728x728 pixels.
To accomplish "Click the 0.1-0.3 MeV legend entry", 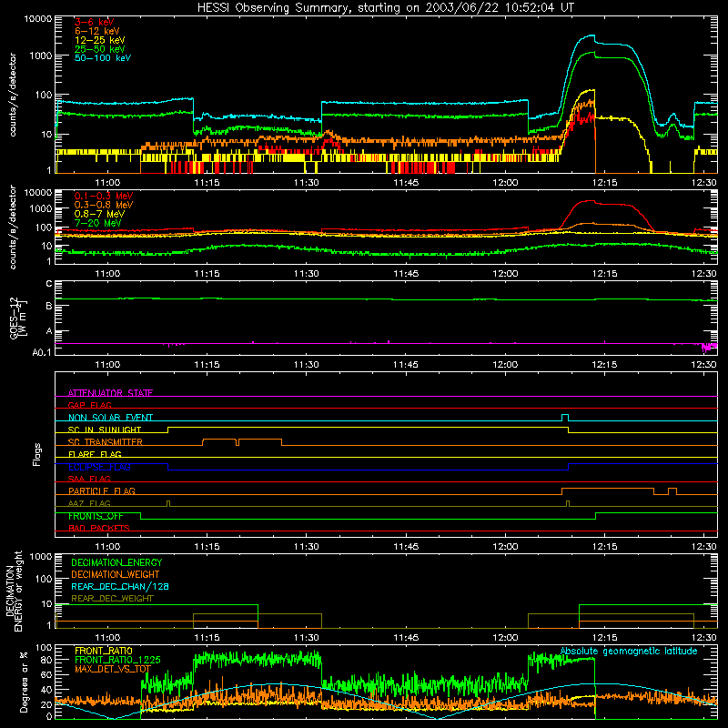I will pos(104,196).
